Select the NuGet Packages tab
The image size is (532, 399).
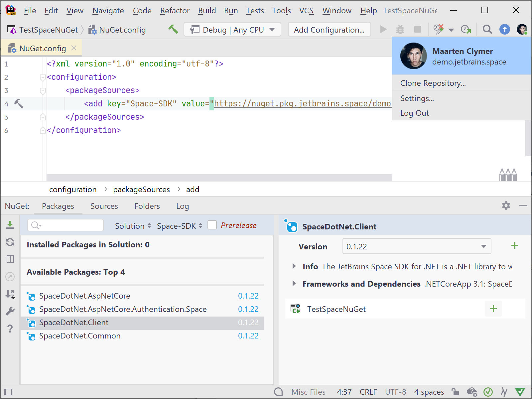[58, 206]
